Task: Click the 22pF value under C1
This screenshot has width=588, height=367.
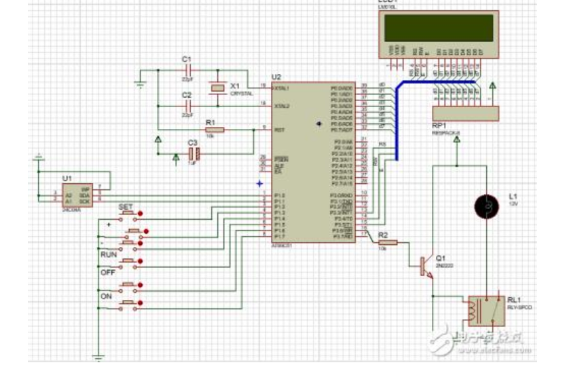Action: (x=187, y=79)
